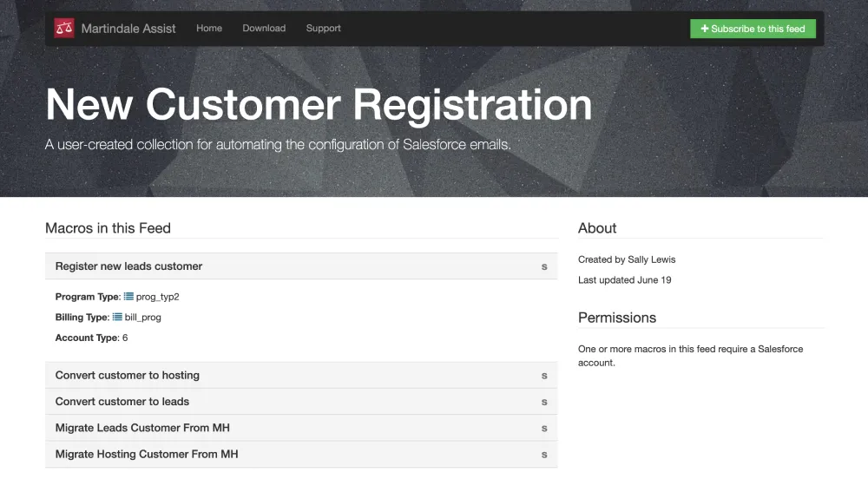Select the bill_prog billing type value
The image size is (868, 492).
(143, 318)
